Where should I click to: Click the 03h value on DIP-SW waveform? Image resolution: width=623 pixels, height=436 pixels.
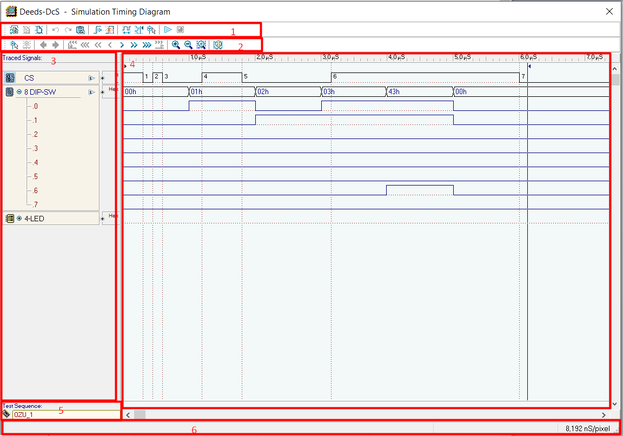tap(329, 92)
